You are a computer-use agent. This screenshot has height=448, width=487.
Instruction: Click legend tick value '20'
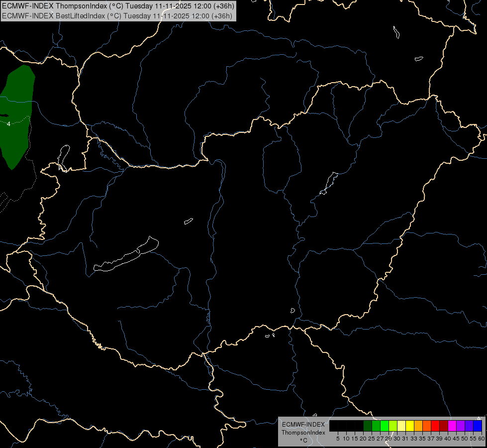coord(363,439)
